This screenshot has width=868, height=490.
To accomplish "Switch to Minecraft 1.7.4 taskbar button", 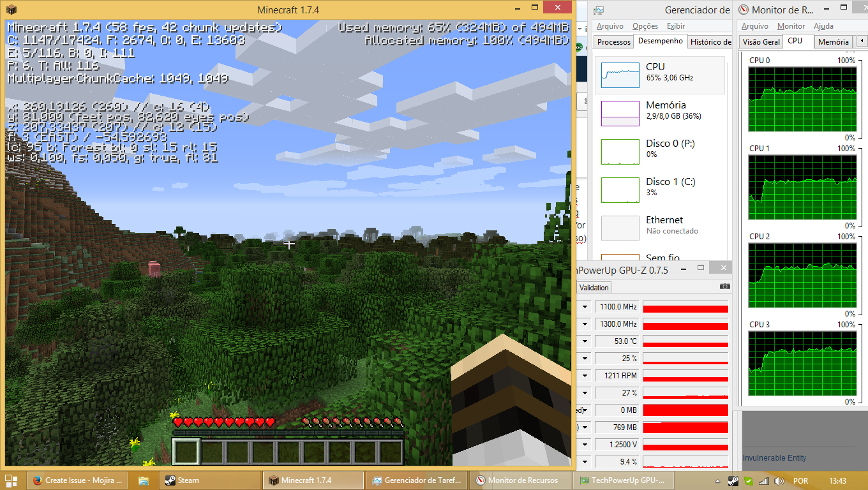I will pos(313,480).
